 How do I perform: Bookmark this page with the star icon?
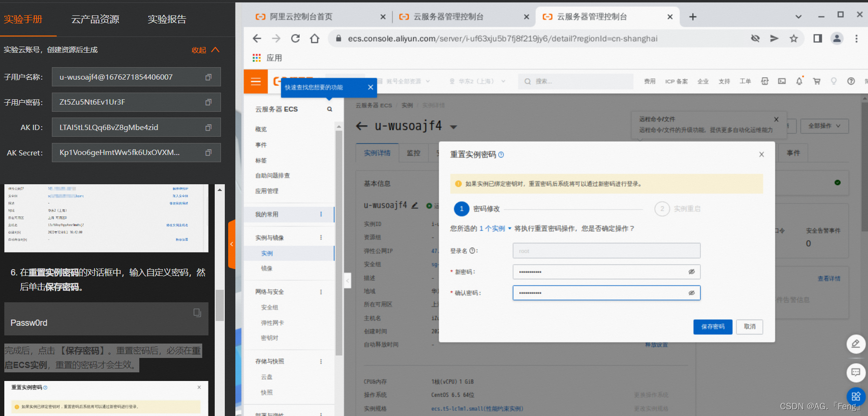[794, 38]
